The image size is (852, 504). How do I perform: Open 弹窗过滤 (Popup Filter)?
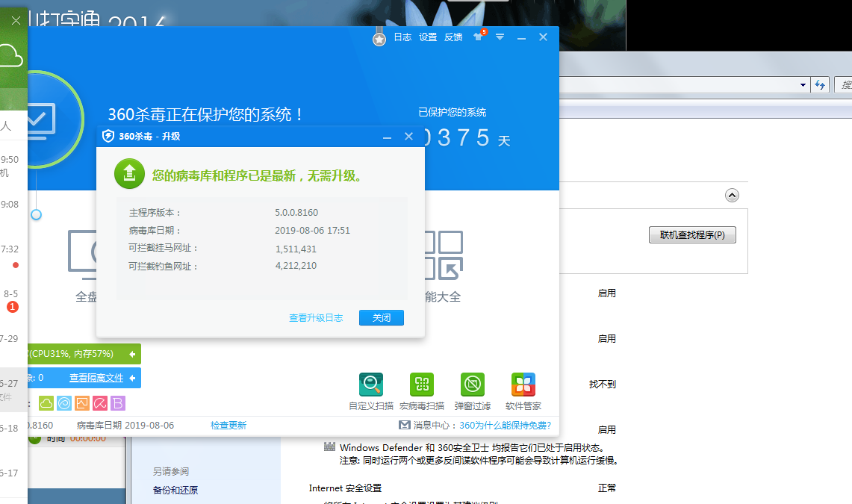click(473, 385)
